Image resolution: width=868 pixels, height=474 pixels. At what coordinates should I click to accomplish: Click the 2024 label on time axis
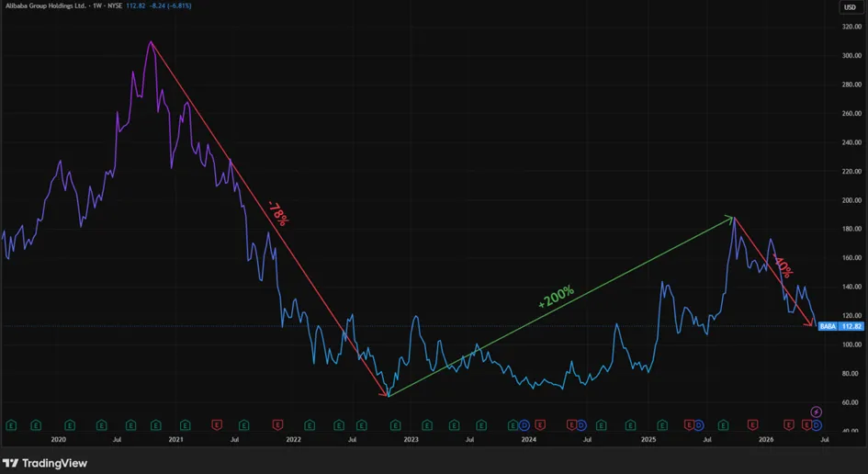point(529,440)
